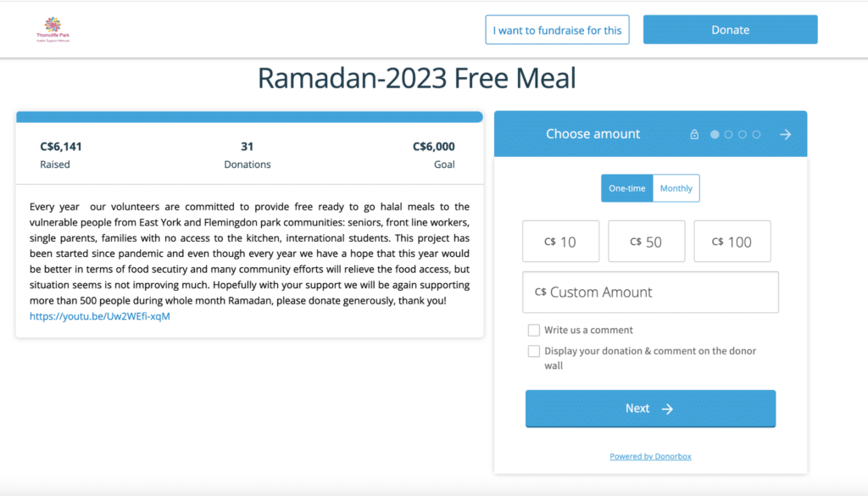868x496 pixels.
Task: Check Display your donation on the donor wall
Action: tap(534, 350)
